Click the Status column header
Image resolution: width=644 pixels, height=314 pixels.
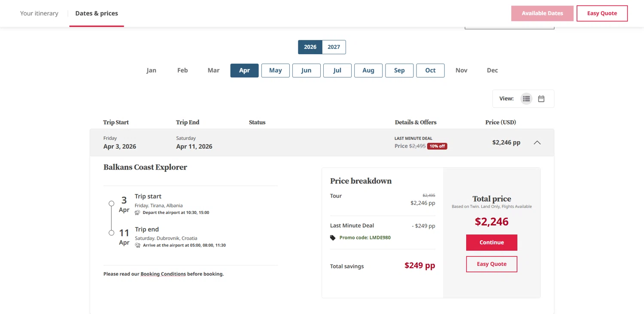[257, 122]
